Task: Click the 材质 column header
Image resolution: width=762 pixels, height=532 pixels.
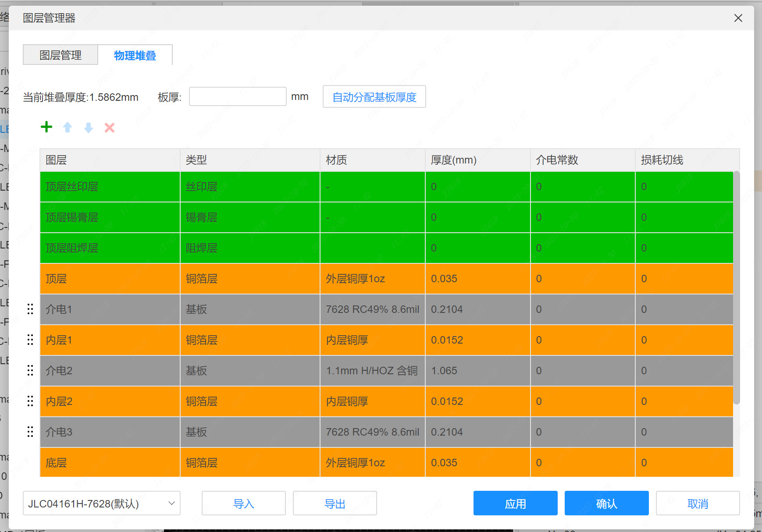Action: [x=373, y=160]
